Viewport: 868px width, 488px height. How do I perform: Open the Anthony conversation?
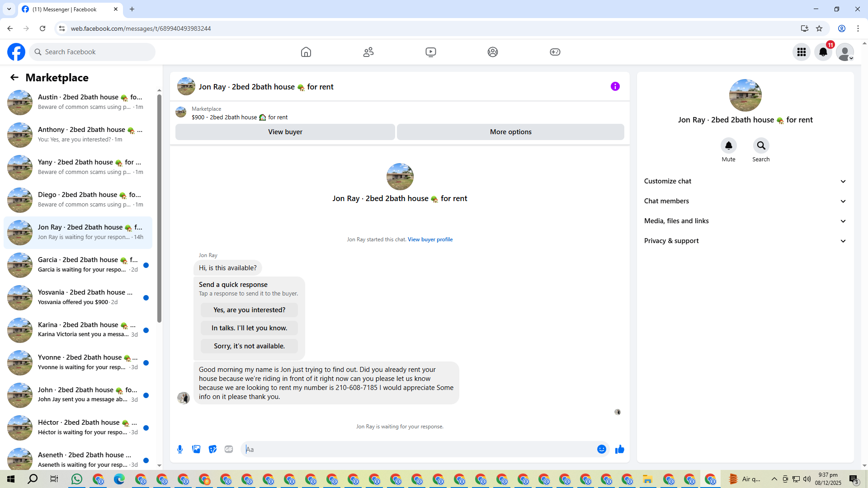(78, 135)
